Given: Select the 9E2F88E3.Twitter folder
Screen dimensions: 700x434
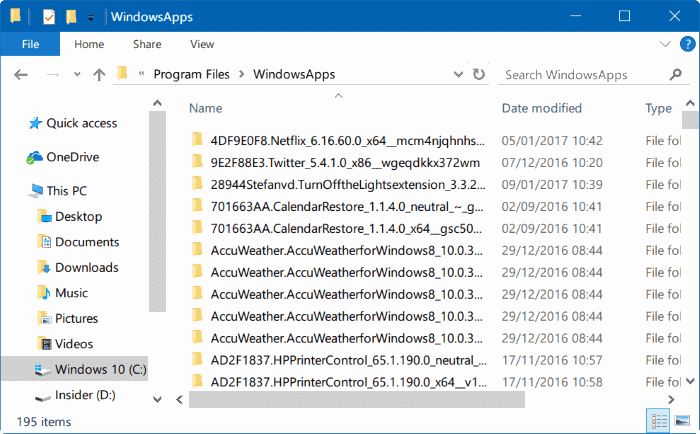Looking at the screenshot, I should (x=338, y=163).
